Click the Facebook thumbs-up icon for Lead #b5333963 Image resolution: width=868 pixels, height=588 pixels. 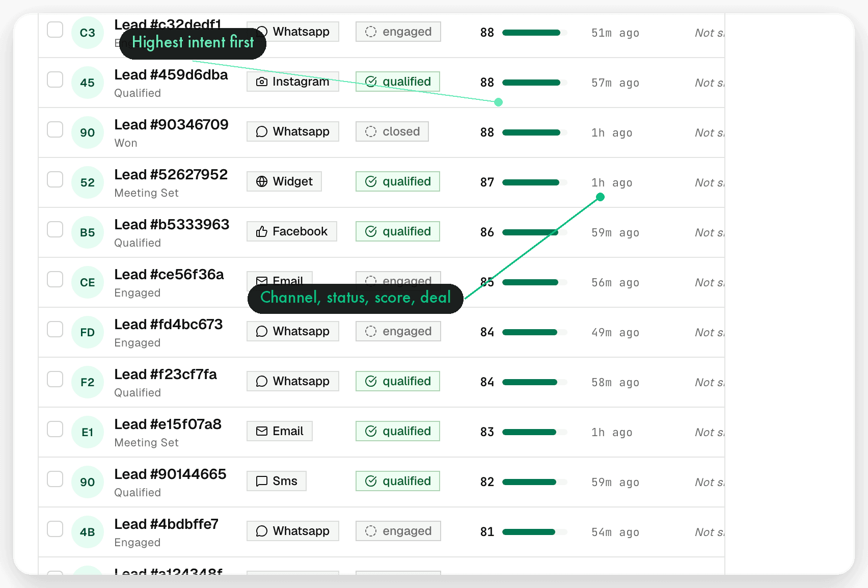pos(261,231)
